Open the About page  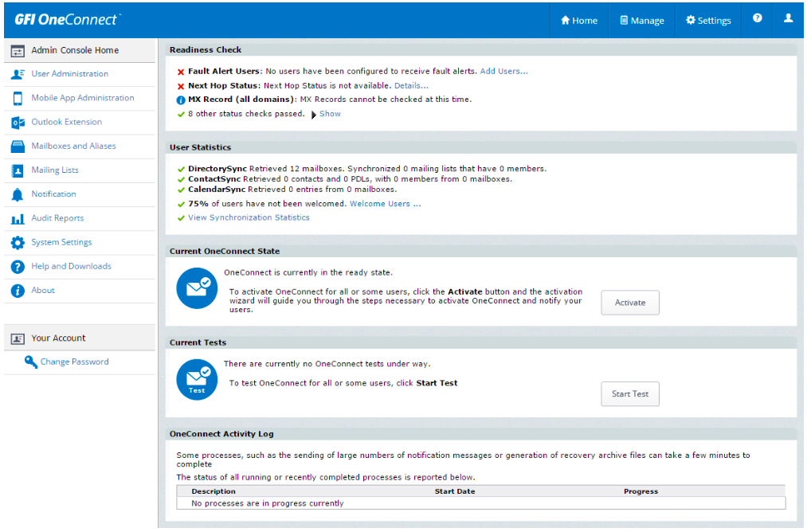[43, 290]
